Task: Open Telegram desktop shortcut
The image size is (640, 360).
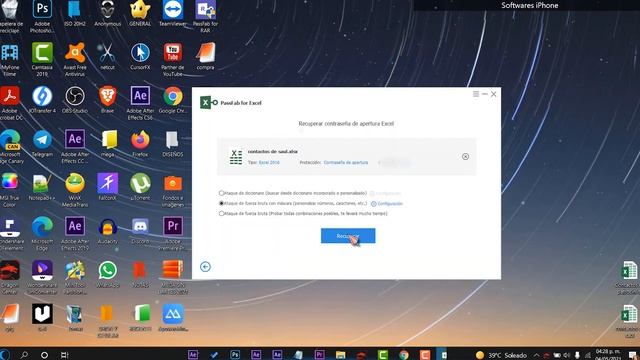Action: (x=42, y=144)
